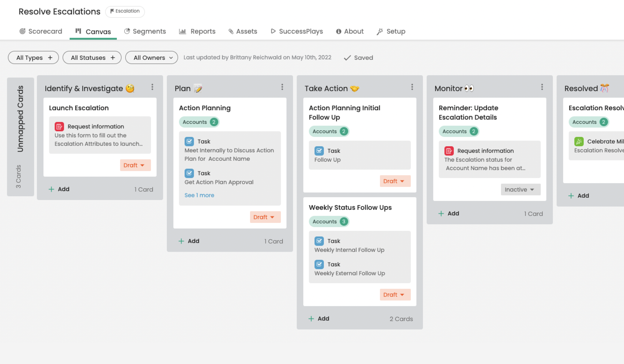Viewport: 624px width, 364px height.
Task: Change Action Planning Draft status dropdown
Action: [x=265, y=217]
